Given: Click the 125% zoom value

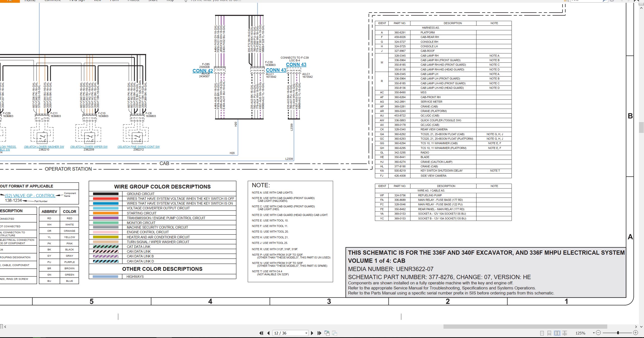Looking at the screenshot, I should [580, 333].
